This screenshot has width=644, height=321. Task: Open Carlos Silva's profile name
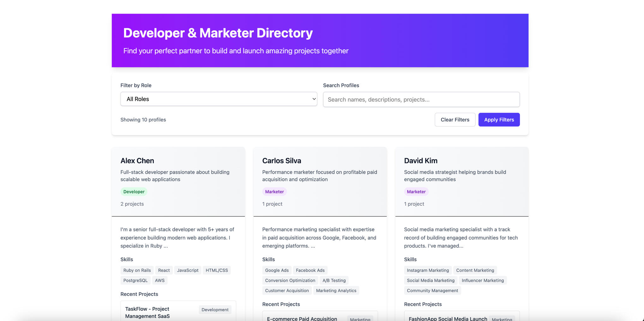282,161
